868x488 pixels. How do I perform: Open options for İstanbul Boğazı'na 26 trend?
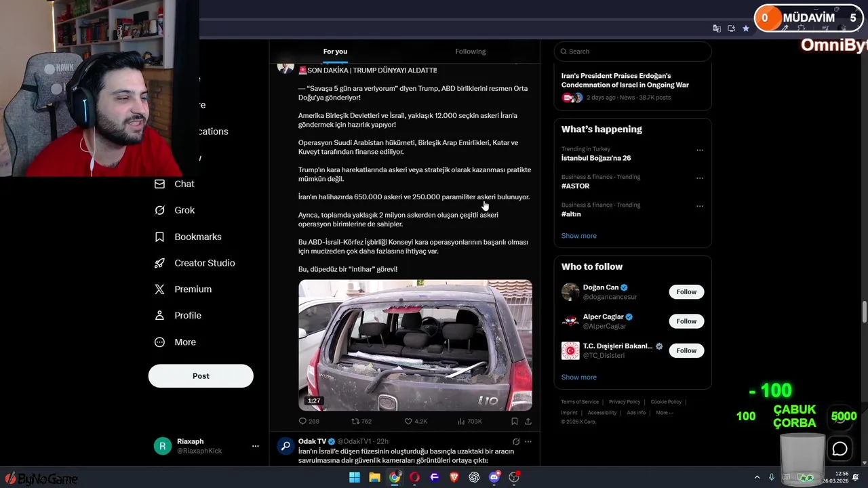point(700,150)
